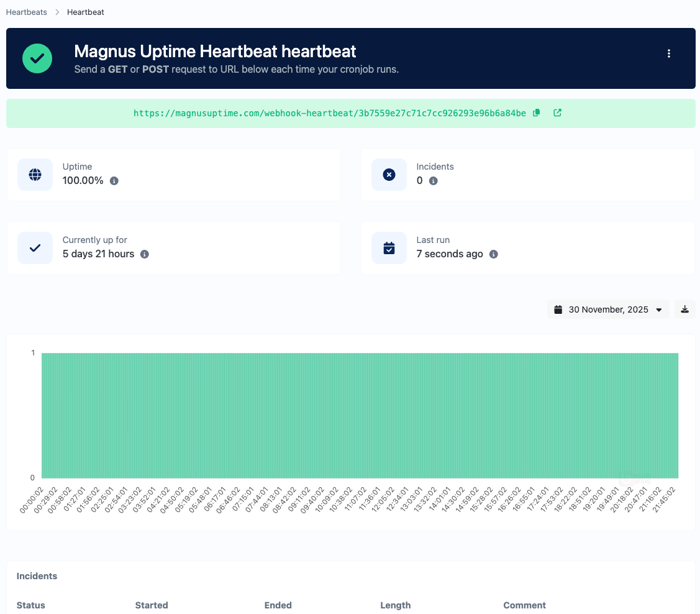Viewport: 700px width, 614px height.
Task: Show Uptime metric info tooltip
Action: (114, 181)
